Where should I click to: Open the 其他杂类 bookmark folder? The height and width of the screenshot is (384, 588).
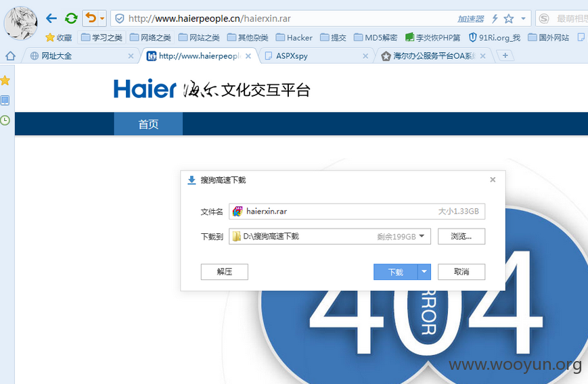coord(248,37)
